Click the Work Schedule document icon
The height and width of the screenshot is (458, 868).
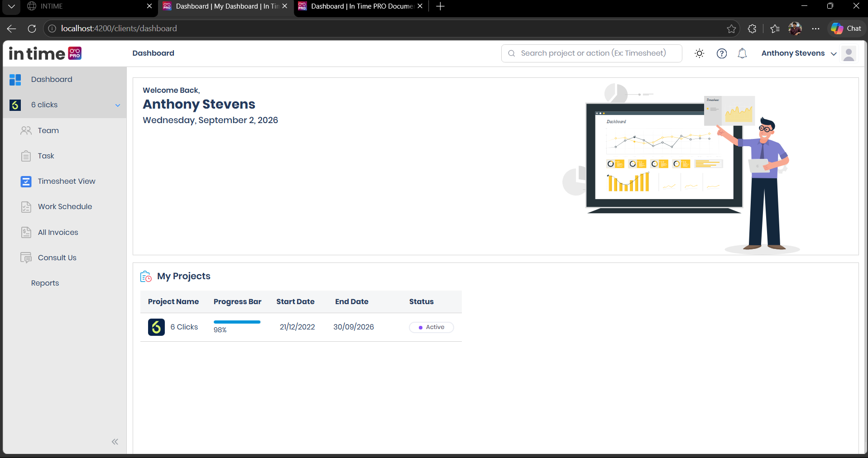(x=26, y=207)
